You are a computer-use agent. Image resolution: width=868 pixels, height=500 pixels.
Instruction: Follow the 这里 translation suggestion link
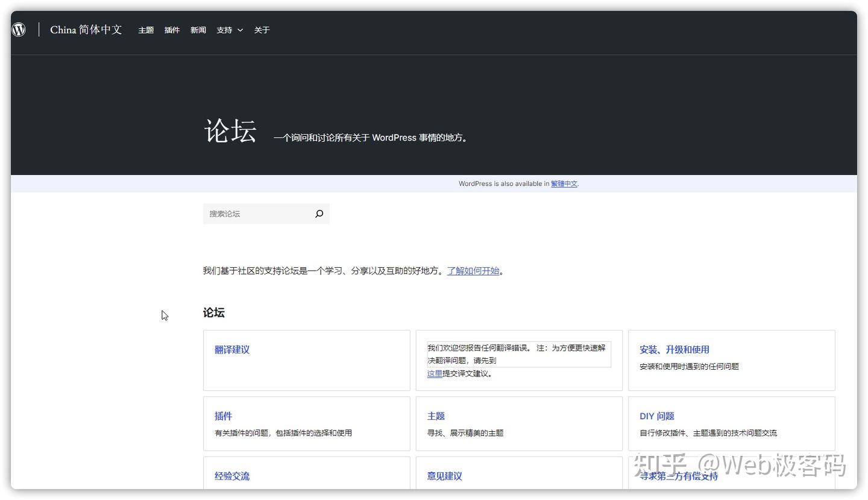[435, 374]
